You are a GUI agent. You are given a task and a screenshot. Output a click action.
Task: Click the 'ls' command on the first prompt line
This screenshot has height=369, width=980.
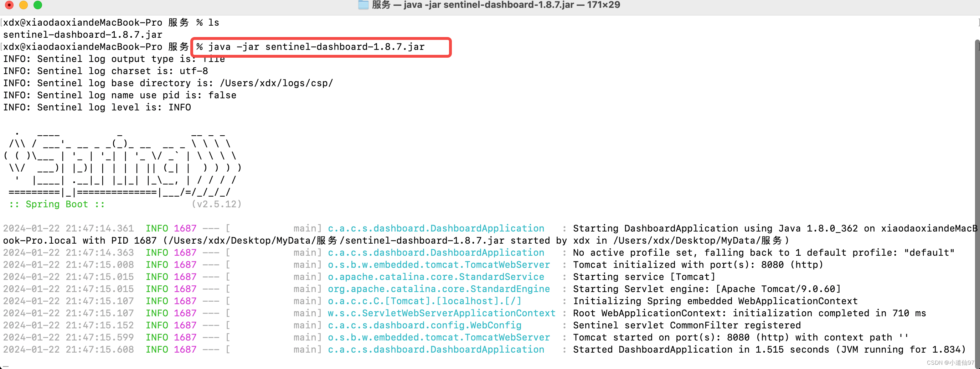pyautogui.click(x=214, y=23)
